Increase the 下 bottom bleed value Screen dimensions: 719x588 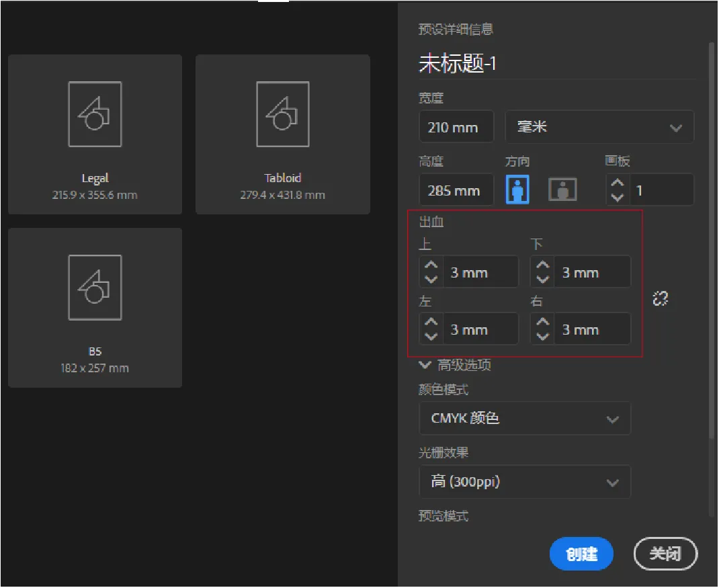pyautogui.click(x=543, y=265)
